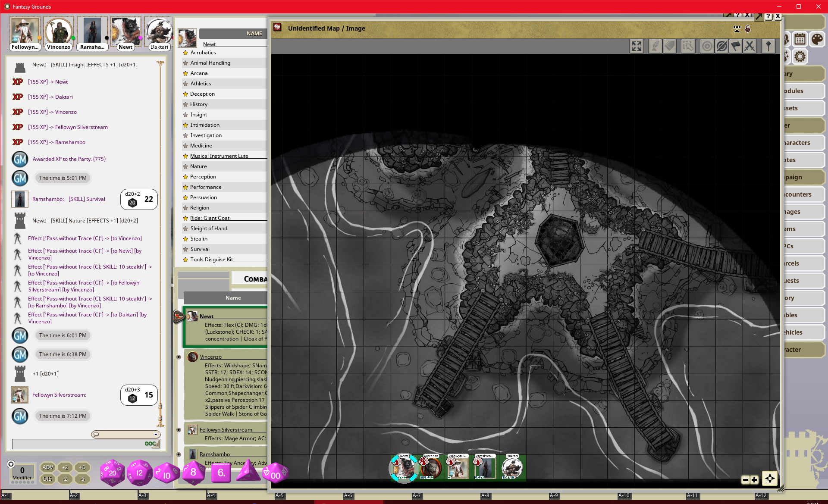Image resolution: width=828 pixels, height=504 pixels.
Task: Roll the d20 die
Action: 113,473
